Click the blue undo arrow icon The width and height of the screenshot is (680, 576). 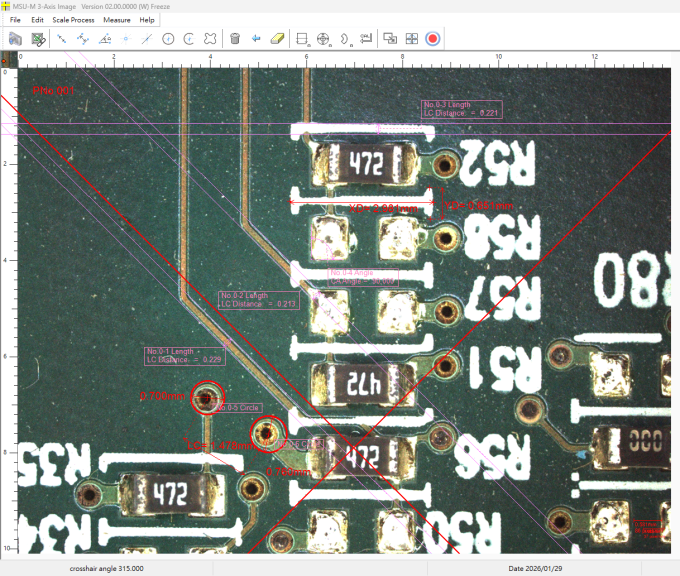256,39
